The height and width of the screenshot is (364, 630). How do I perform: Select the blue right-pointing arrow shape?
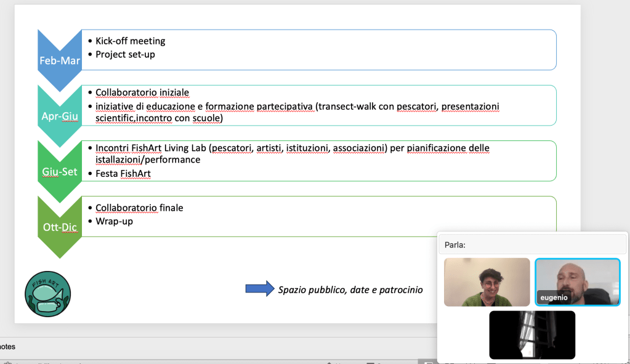coord(259,289)
